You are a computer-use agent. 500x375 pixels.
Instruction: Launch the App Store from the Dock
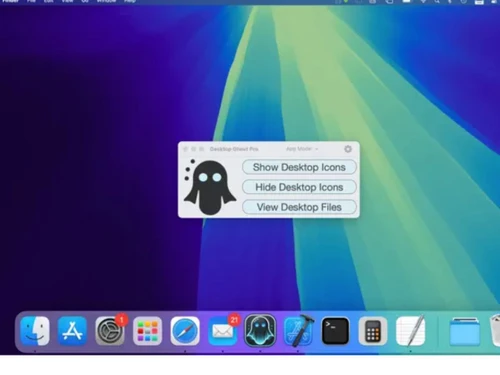click(x=72, y=331)
